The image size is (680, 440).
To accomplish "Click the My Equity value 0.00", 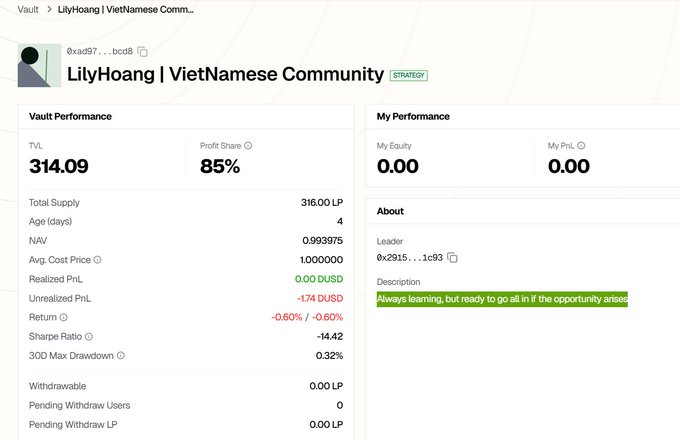I will pos(398,166).
